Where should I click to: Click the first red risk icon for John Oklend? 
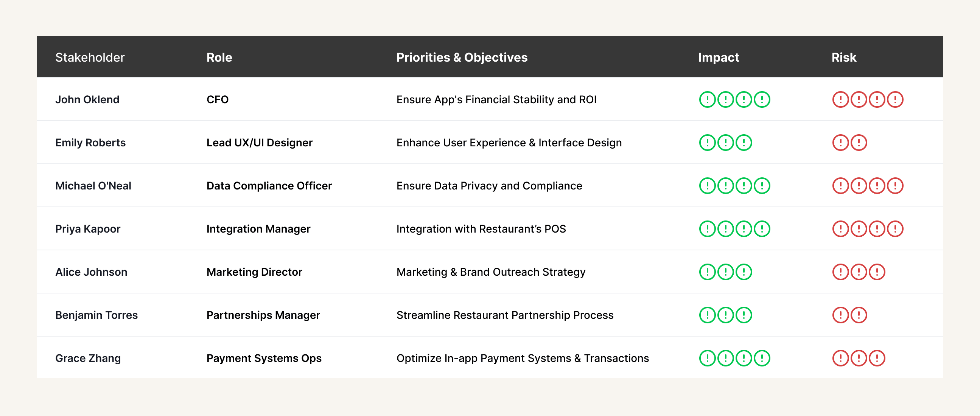pos(841,99)
